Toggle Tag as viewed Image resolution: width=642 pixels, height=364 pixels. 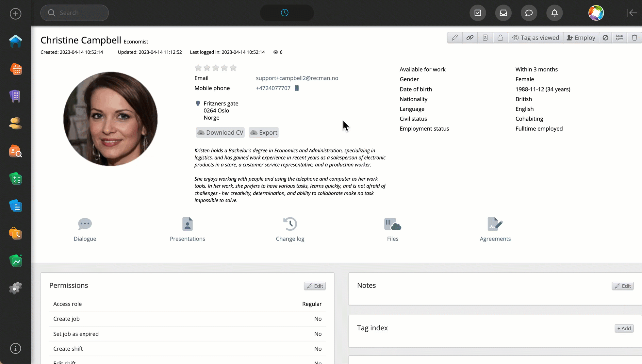pos(535,38)
